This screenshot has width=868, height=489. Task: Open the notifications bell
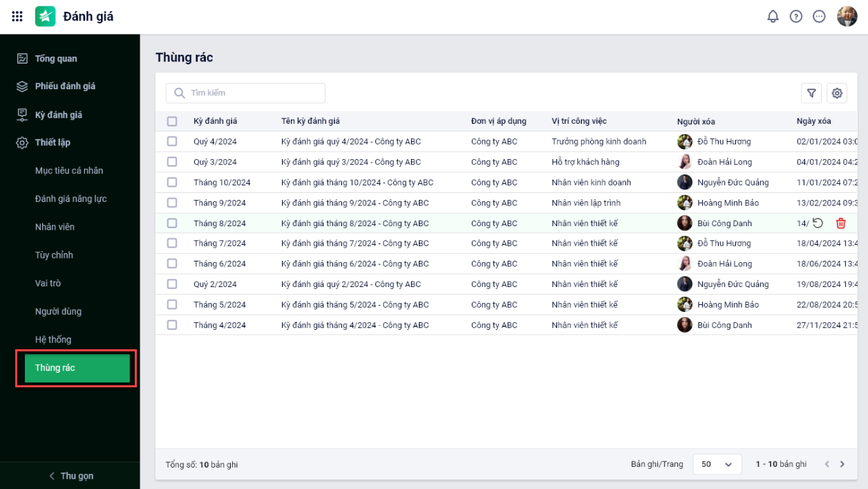pyautogui.click(x=773, y=16)
